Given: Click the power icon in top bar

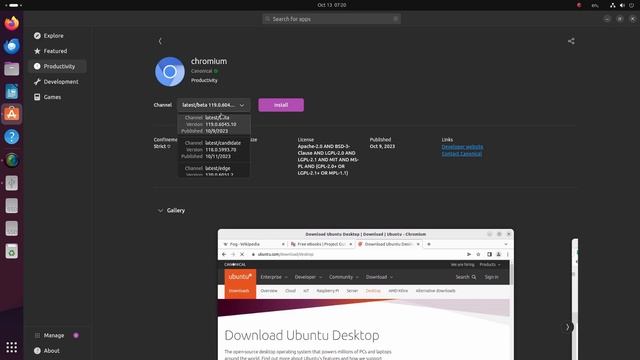Looking at the screenshot, I should (x=632, y=5).
